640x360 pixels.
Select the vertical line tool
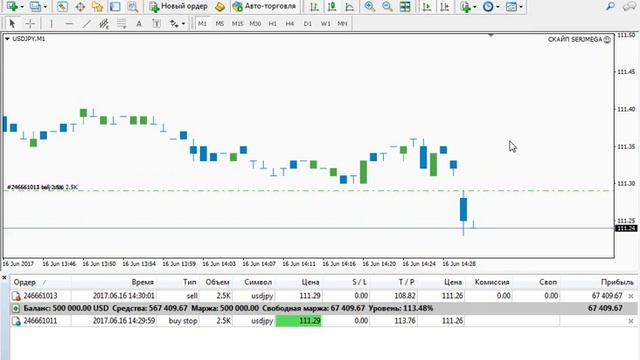pyautogui.click(x=51, y=24)
